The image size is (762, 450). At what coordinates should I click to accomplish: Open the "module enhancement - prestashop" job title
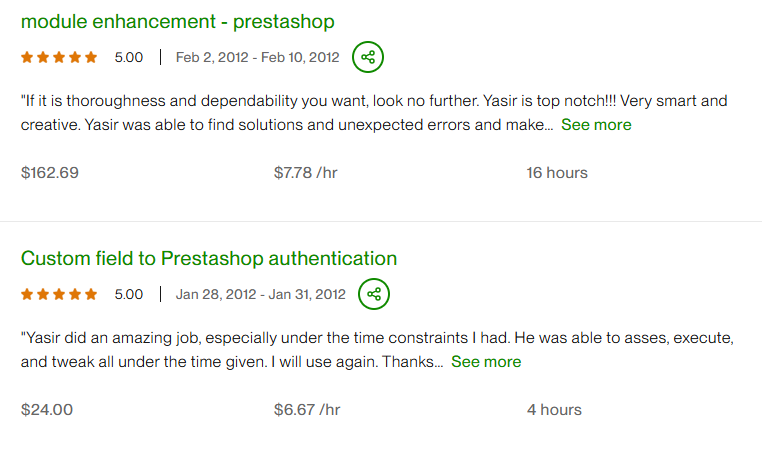click(177, 21)
